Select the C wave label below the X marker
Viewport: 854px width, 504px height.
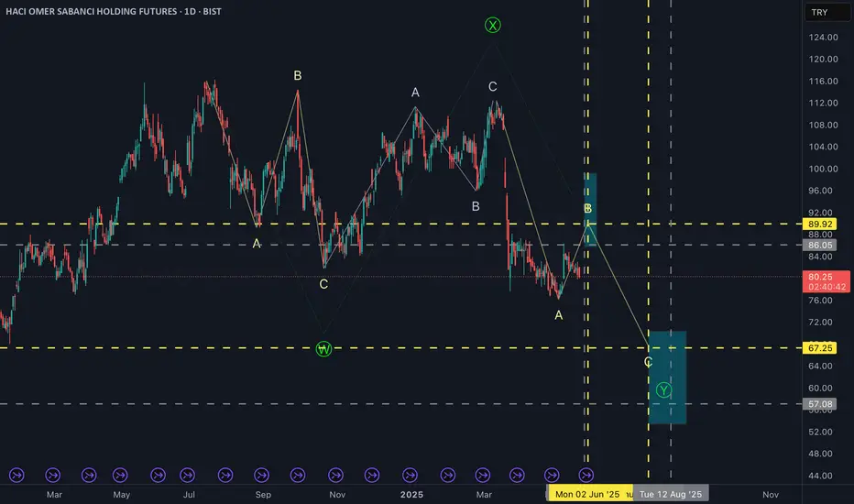(x=492, y=87)
